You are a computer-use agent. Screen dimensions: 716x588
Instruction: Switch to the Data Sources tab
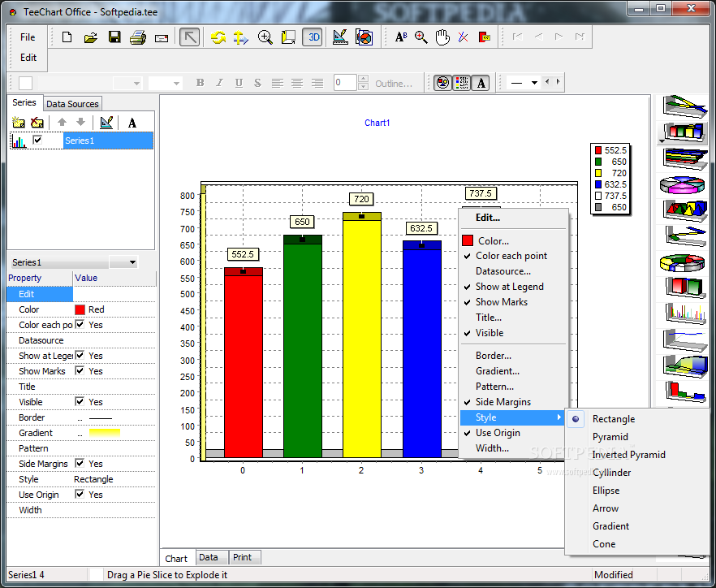click(x=72, y=104)
